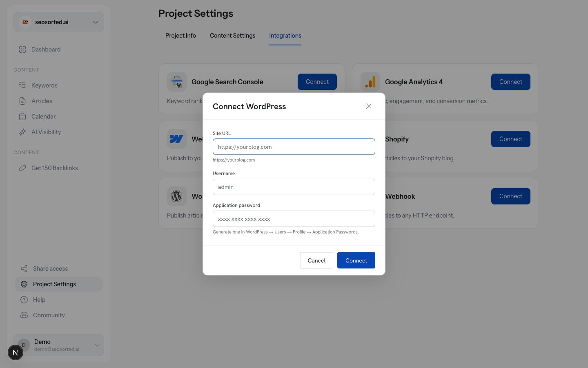Click the Webhook card title
This screenshot has width=588, height=368.
(x=400, y=196)
